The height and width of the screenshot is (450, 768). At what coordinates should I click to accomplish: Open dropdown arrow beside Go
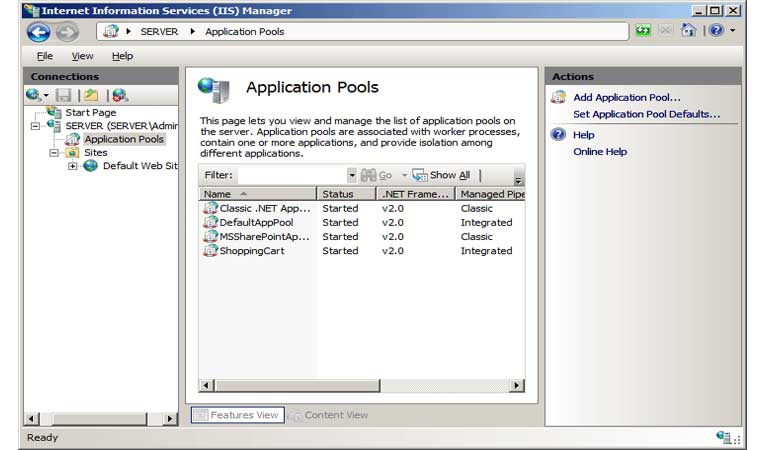pos(405,175)
